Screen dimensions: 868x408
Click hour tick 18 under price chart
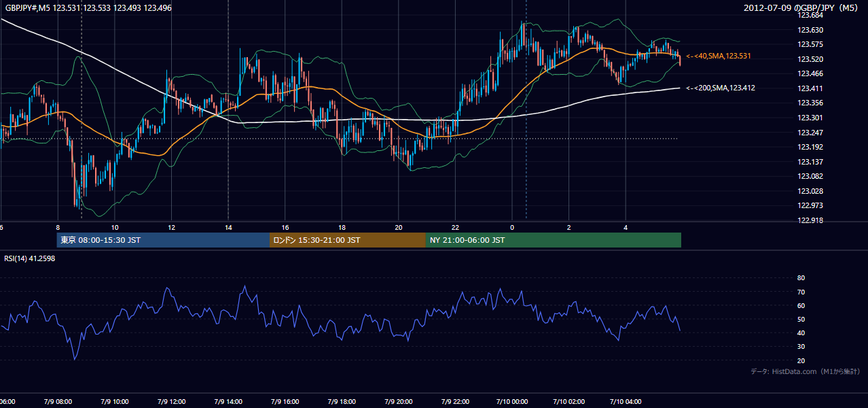coord(342,228)
